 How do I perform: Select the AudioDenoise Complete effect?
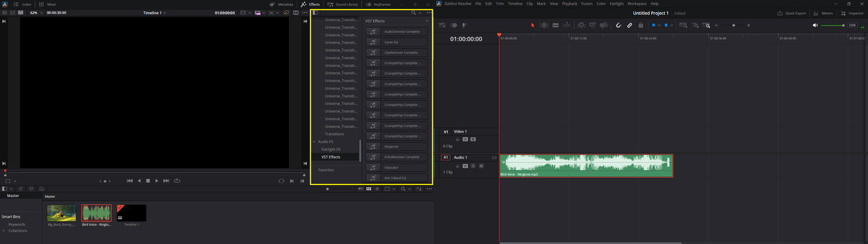[397, 31]
